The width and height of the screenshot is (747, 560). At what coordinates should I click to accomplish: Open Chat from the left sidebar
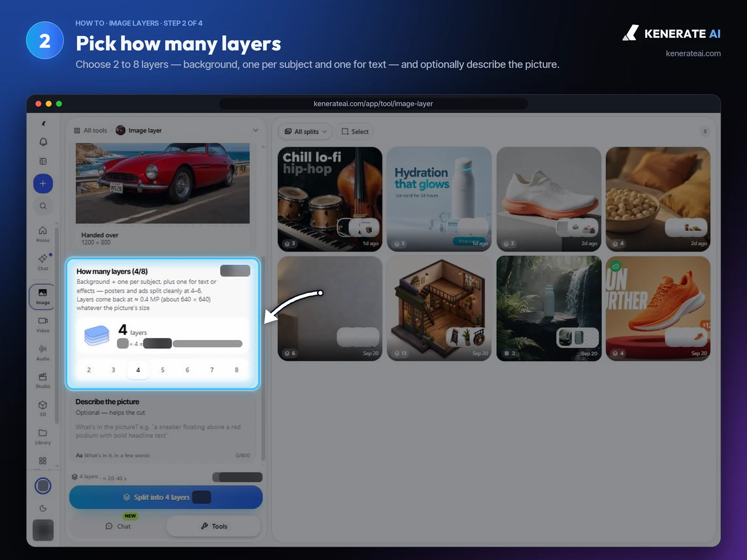coord(43,262)
